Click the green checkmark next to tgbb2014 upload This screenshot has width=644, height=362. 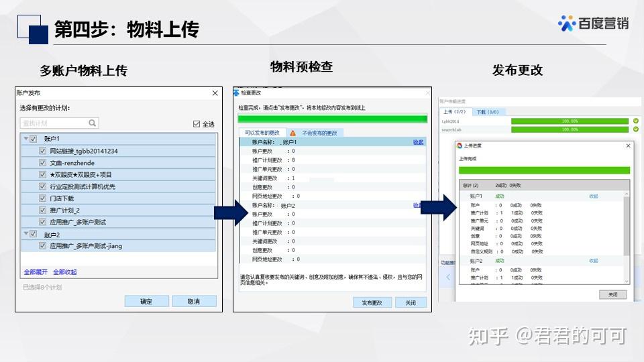pyautogui.click(x=636, y=121)
